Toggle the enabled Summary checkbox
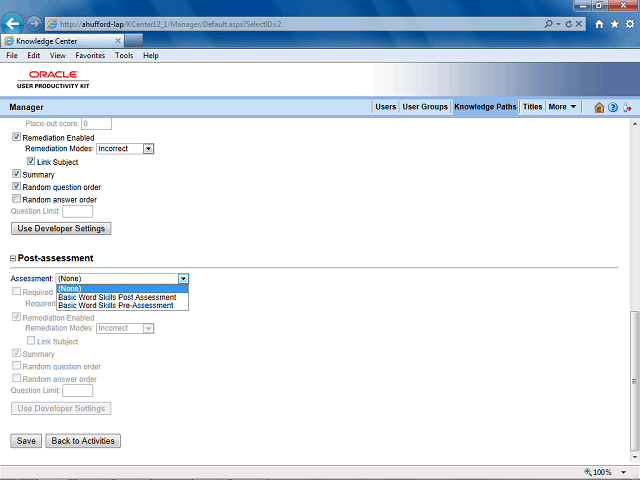 pos(16,174)
